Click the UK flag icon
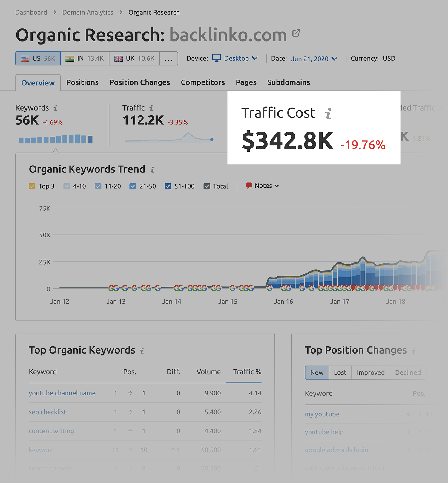 pos(119,59)
